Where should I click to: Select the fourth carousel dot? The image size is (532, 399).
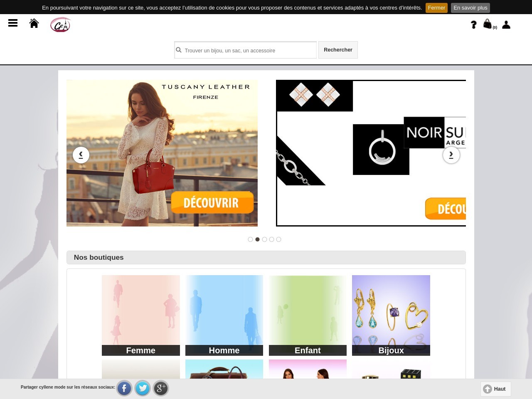click(271, 239)
